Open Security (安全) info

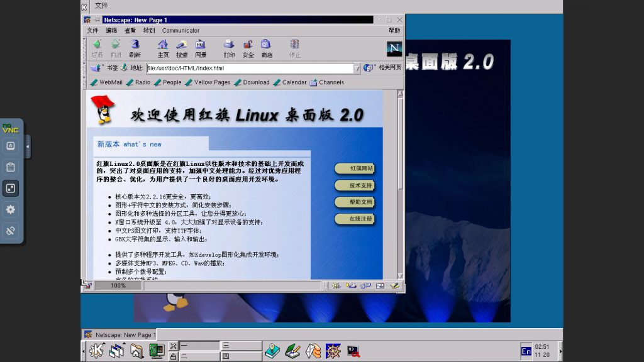click(x=248, y=48)
